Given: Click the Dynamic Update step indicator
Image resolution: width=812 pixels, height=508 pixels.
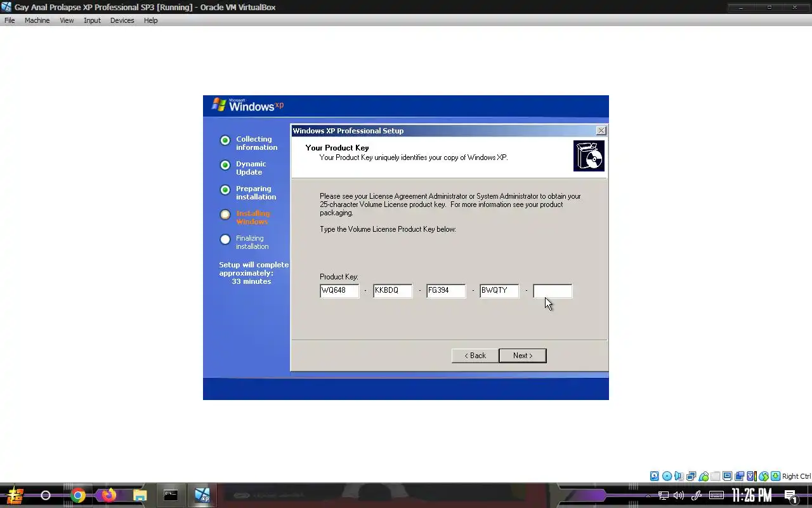Looking at the screenshot, I should click(225, 165).
